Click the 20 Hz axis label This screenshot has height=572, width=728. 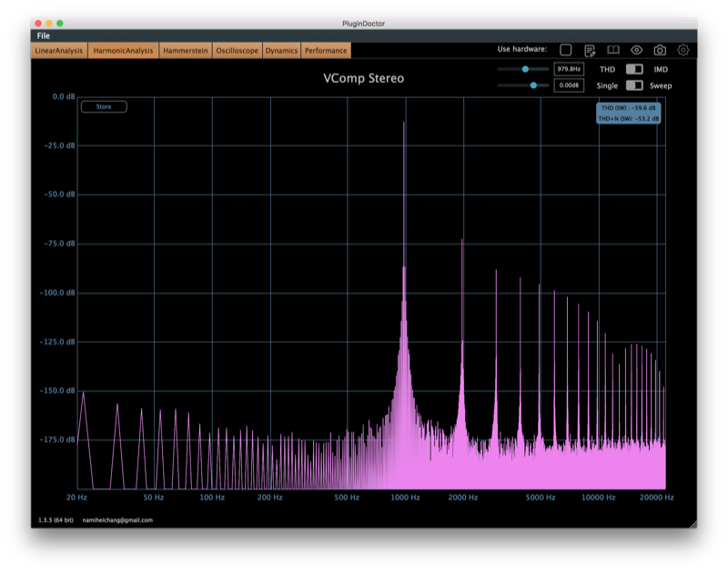click(76, 497)
